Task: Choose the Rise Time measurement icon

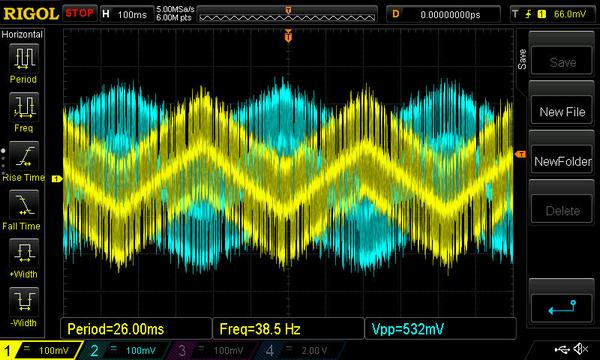Action: click(x=24, y=156)
